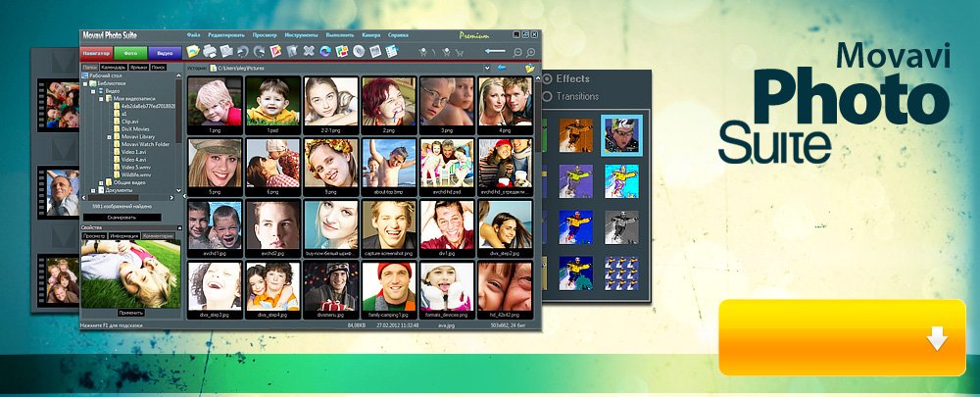Select the 1.png thumbnail
This screenshot has height=397, width=980.
pos(215,105)
